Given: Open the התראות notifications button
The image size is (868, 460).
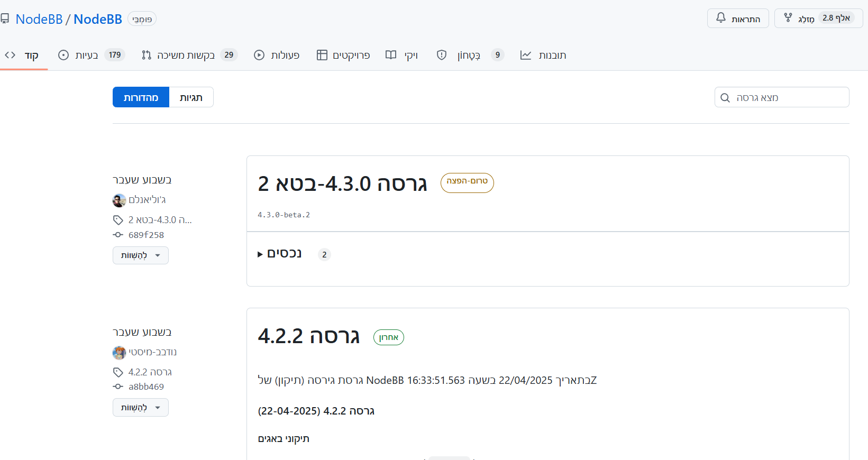Looking at the screenshot, I should [x=738, y=19].
